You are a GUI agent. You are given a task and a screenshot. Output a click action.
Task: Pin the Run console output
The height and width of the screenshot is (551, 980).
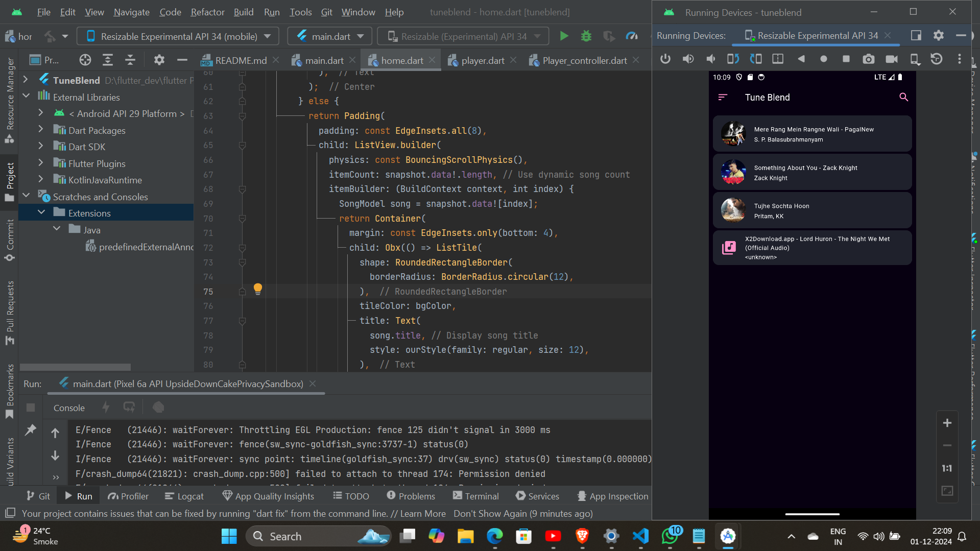30,430
